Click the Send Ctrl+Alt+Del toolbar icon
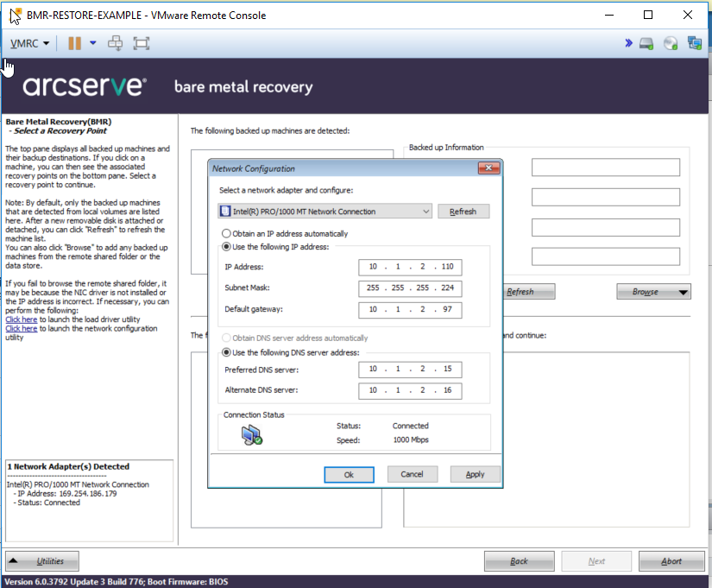Screen dimensions: 712x588 pos(115,44)
